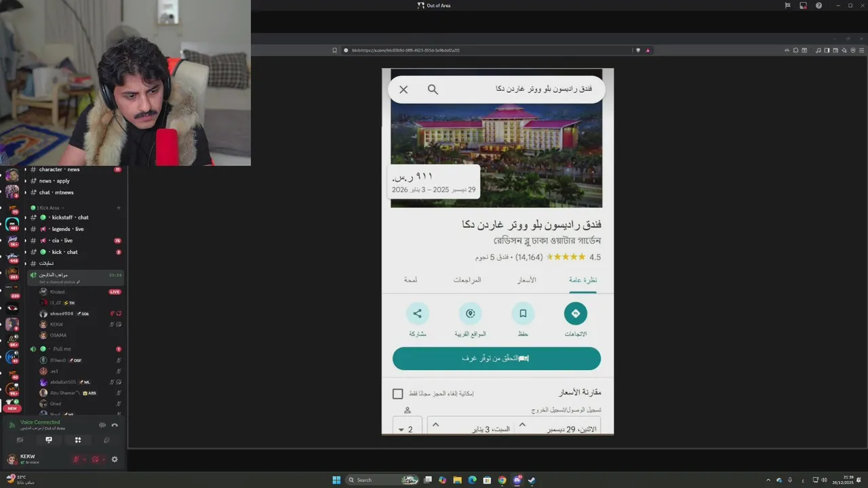The height and width of the screenshot is (488, 868).
Task: Click the 911 SAR price card
Action: [434, 182]
